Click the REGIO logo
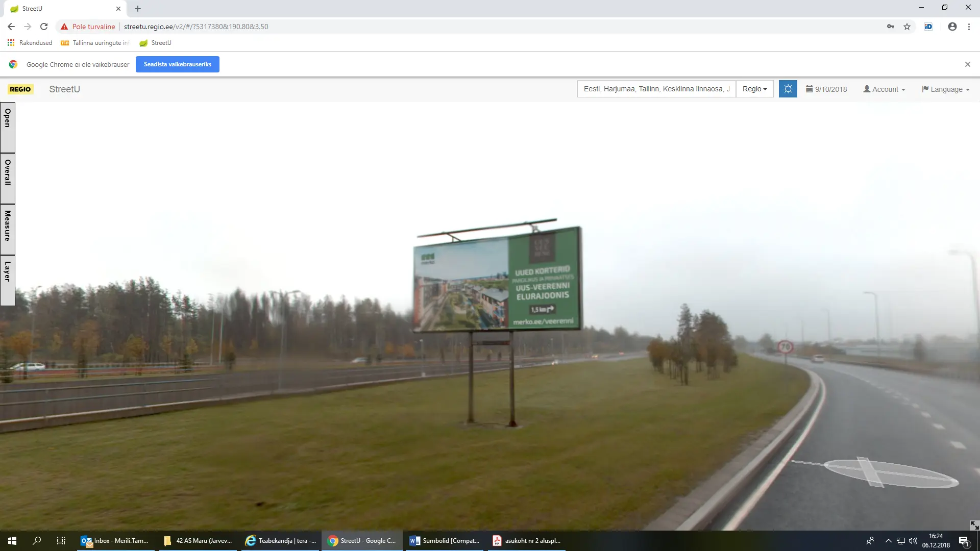 coord(20,89)
